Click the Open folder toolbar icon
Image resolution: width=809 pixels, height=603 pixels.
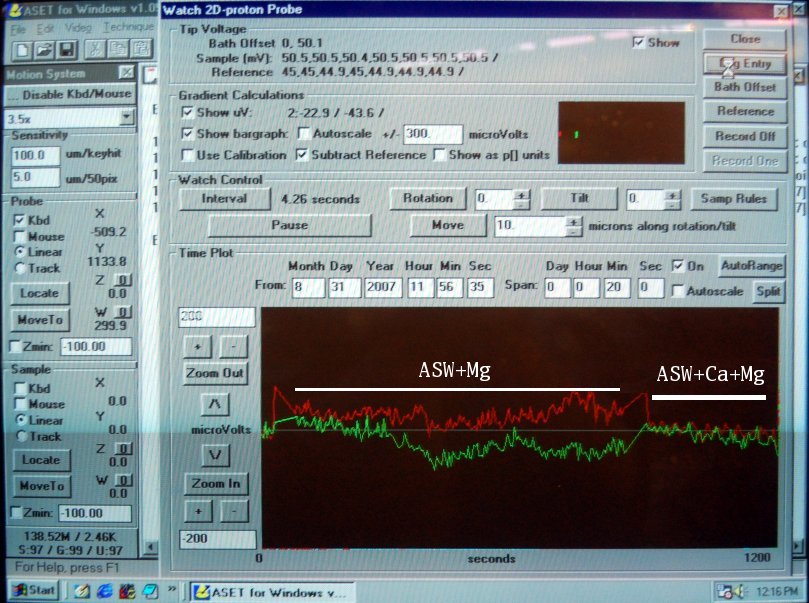(45, 50)
